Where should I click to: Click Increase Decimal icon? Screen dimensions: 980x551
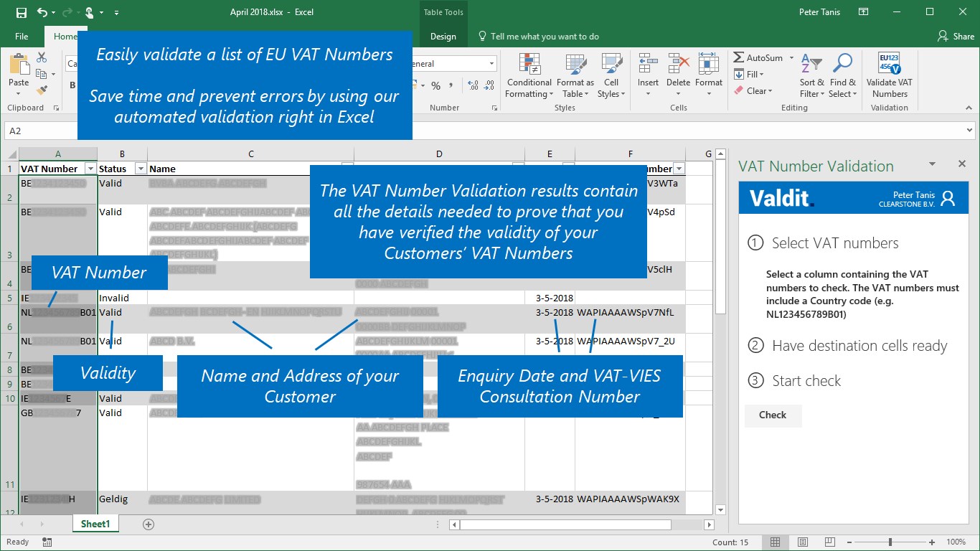tap(473, 86)
